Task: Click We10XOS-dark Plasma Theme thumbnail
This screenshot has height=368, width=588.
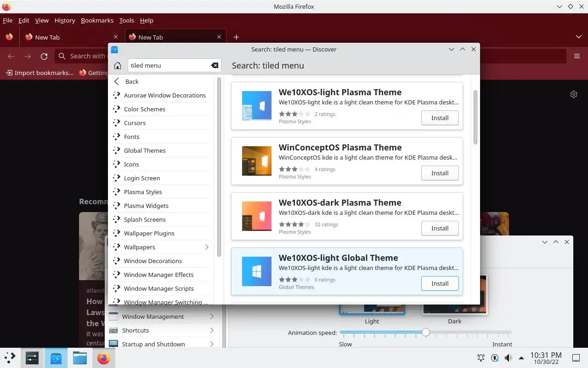Action: (x=257, y=216)
